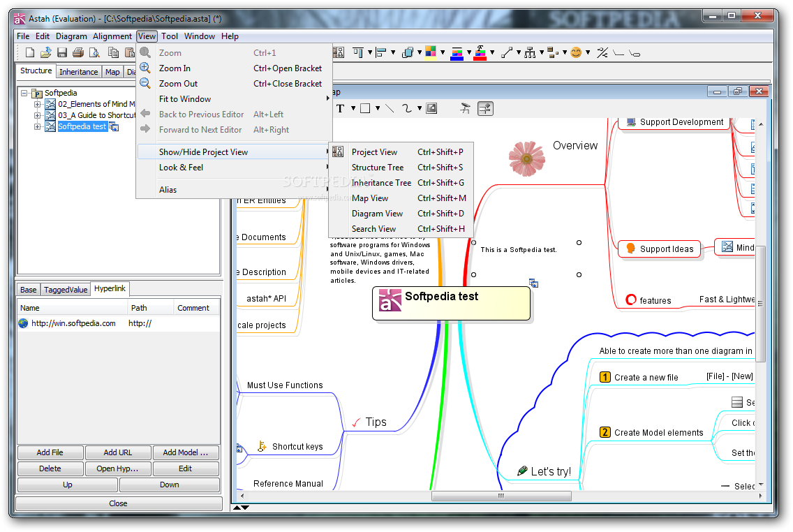
Task: Select Search View submenu entry
Action: pos(401,229)
